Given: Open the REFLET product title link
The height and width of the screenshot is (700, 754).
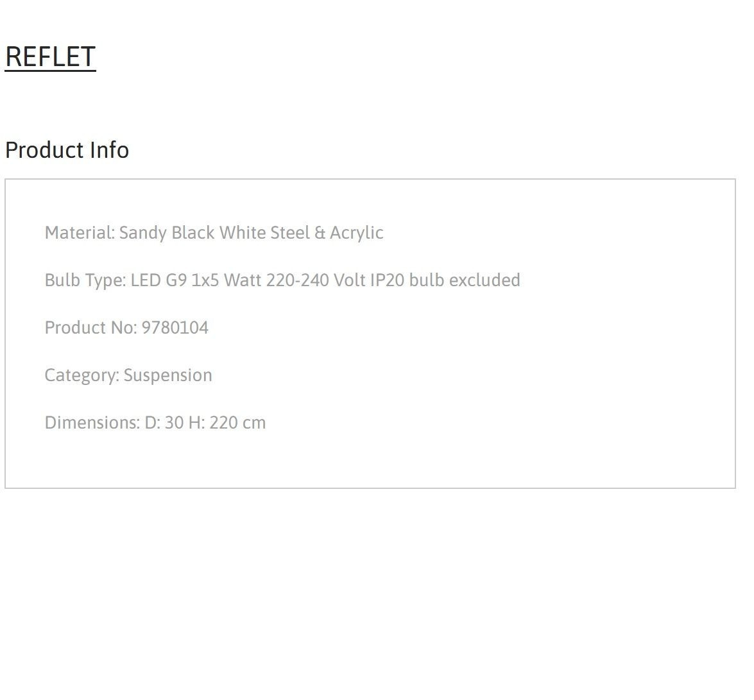Looking at the screenshot, I should tap(50, 56).
